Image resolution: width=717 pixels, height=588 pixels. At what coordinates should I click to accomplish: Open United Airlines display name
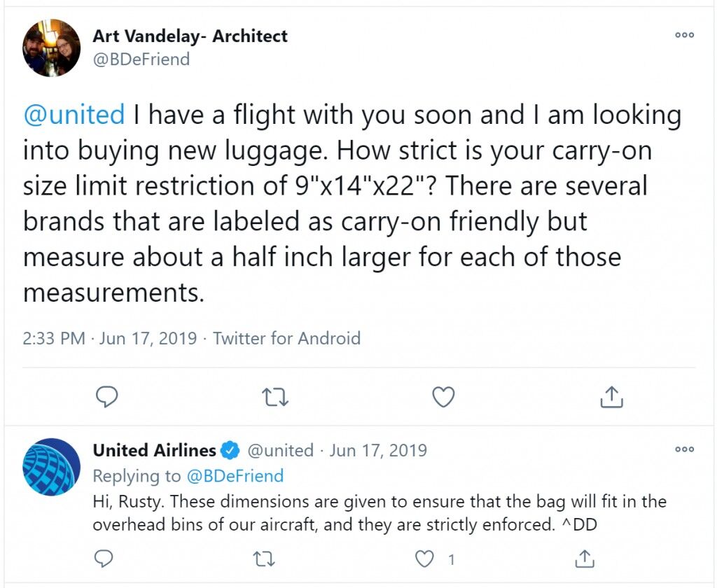pyautogui.click(x=154, y=450)
